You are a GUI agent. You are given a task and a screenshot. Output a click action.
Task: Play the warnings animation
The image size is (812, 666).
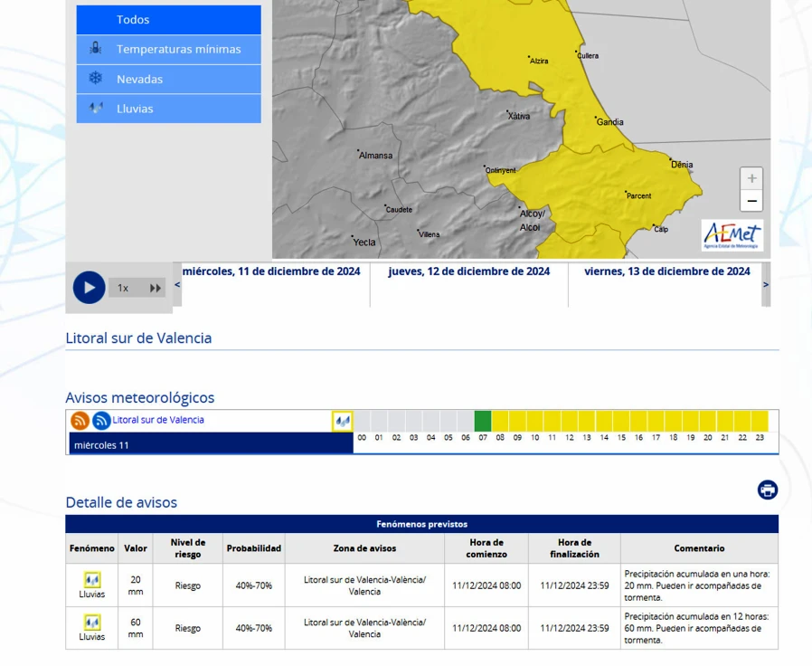pos(90,288)
